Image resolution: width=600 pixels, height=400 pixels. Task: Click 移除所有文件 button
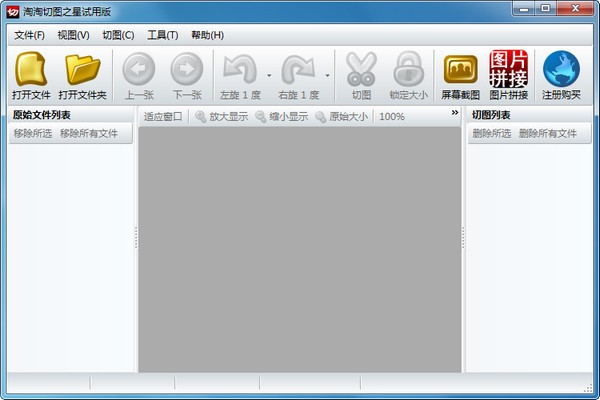(89, 133)
